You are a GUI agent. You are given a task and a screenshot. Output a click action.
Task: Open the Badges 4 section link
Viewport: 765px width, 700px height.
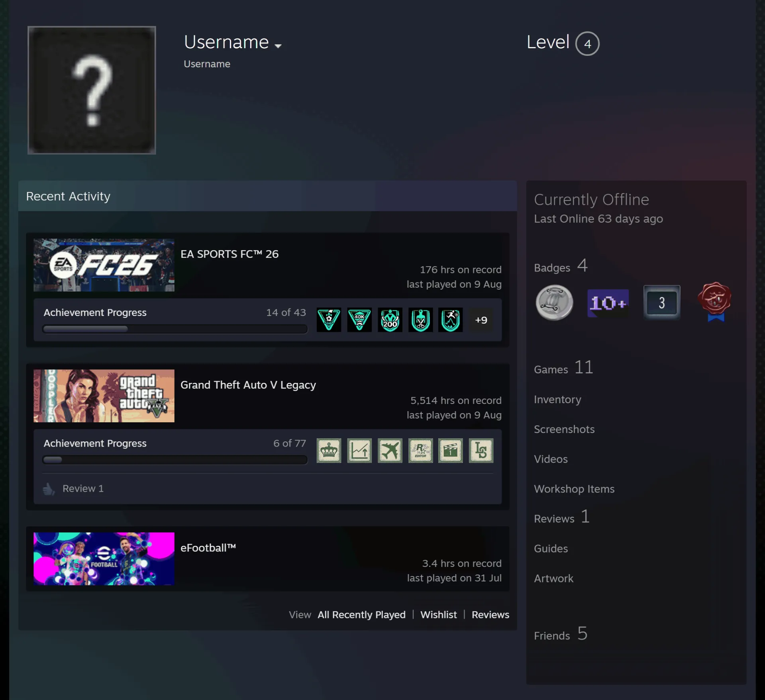pyautogui.click(x=561, y=266)
